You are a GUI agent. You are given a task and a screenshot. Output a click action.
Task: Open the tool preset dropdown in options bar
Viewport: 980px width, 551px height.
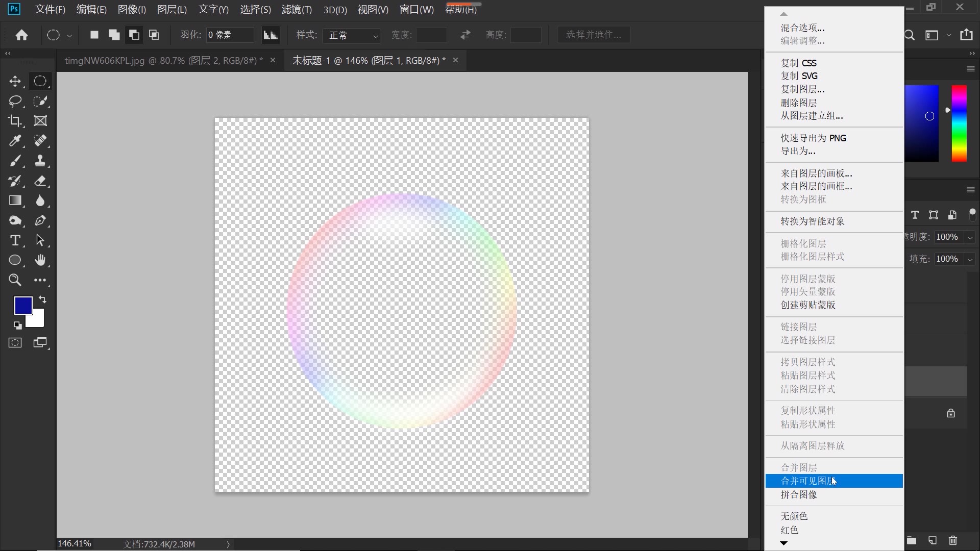click(x=70, y=35)
